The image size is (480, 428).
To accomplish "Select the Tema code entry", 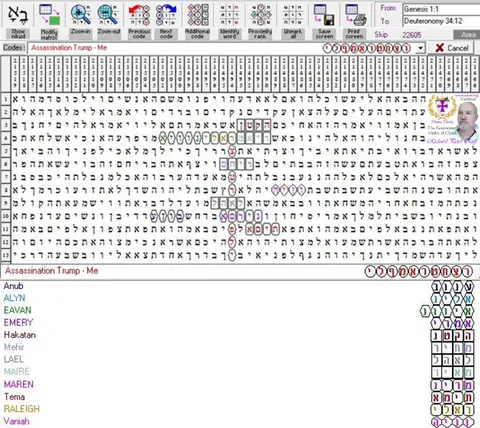I will [x=14, y=397].
